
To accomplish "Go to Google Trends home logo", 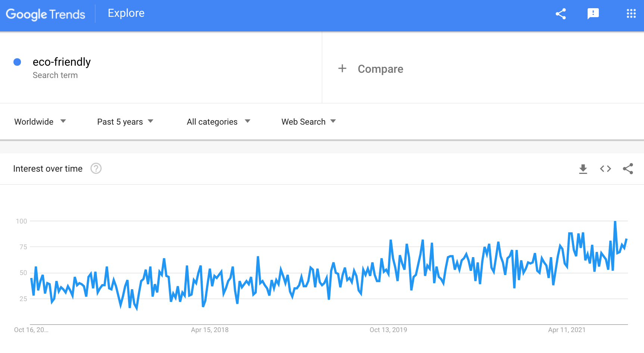I will point(46,14).
